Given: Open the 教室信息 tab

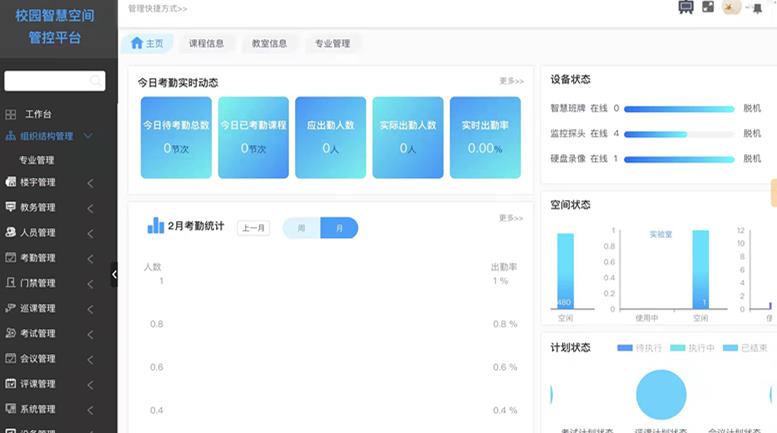Looking at the screenshot, I should click(269, 44).
